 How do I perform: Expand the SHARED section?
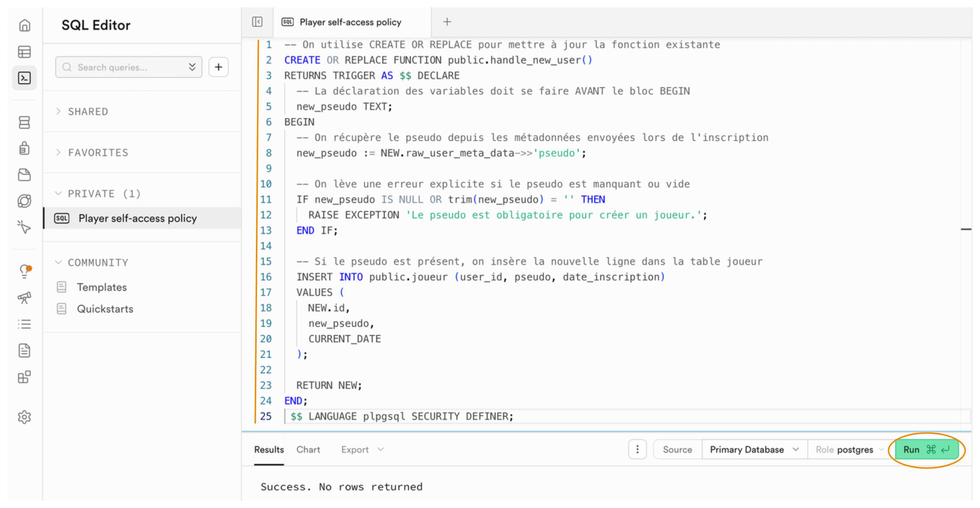pos(88,111)
